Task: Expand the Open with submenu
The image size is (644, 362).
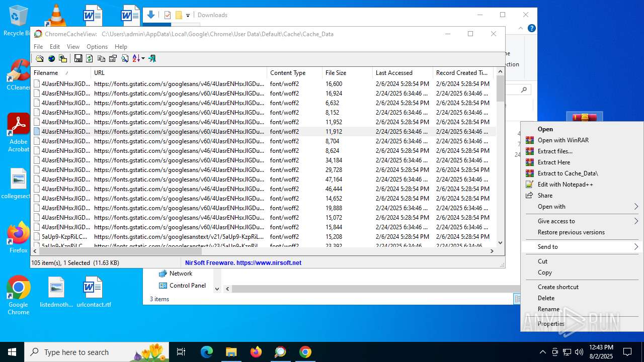Action: [x=582, y=207]
